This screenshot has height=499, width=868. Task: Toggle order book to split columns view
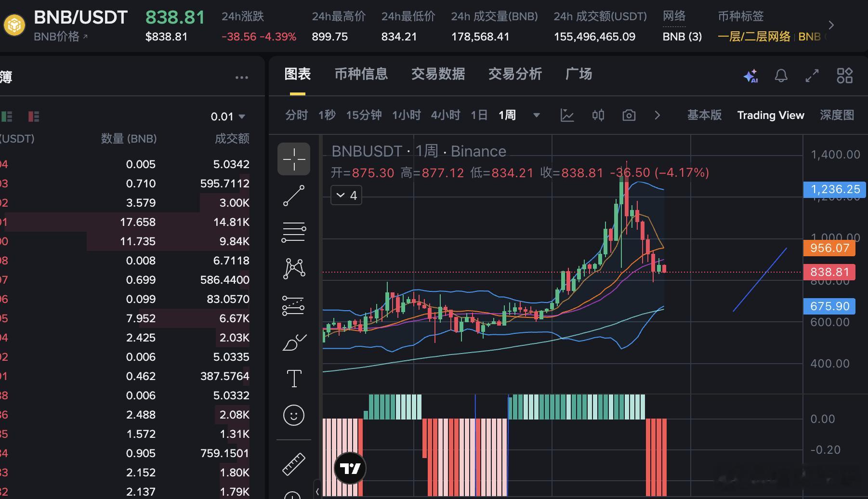coord(33,116)
